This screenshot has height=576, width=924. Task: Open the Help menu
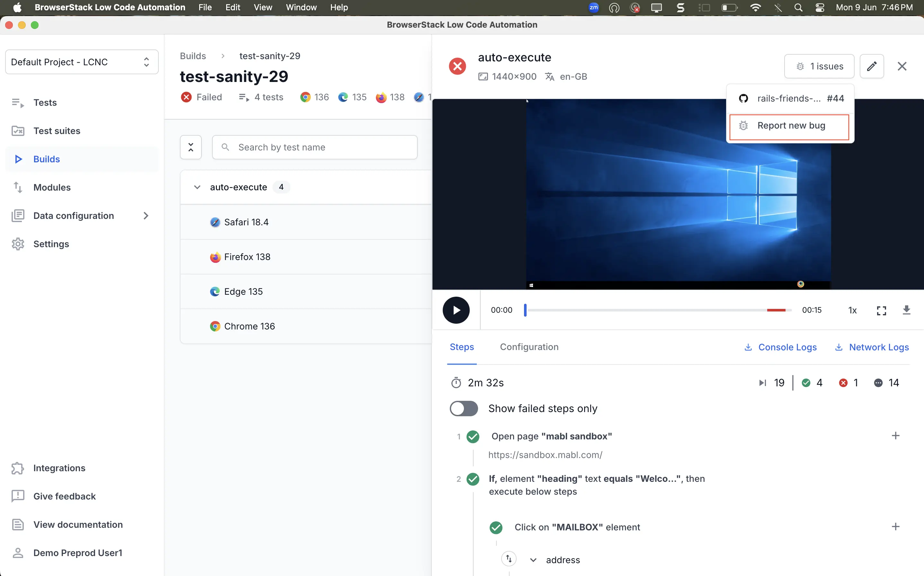click(339, 8)
